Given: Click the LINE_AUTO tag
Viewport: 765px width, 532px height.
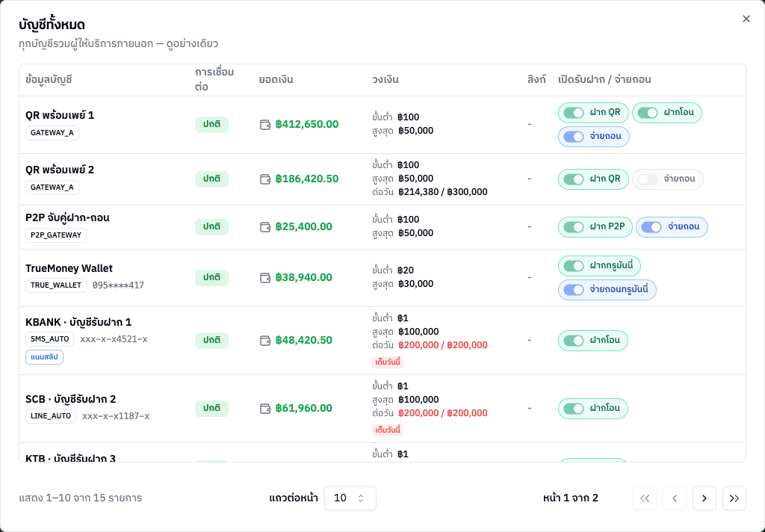Looking at the screenshot, I should (51, 416).
